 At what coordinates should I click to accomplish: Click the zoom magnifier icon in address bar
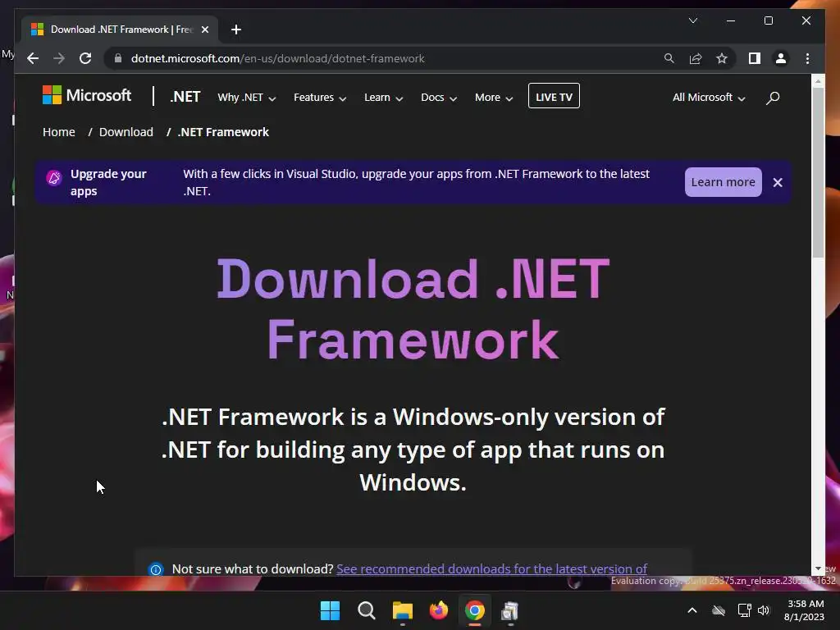pos(669,58)
